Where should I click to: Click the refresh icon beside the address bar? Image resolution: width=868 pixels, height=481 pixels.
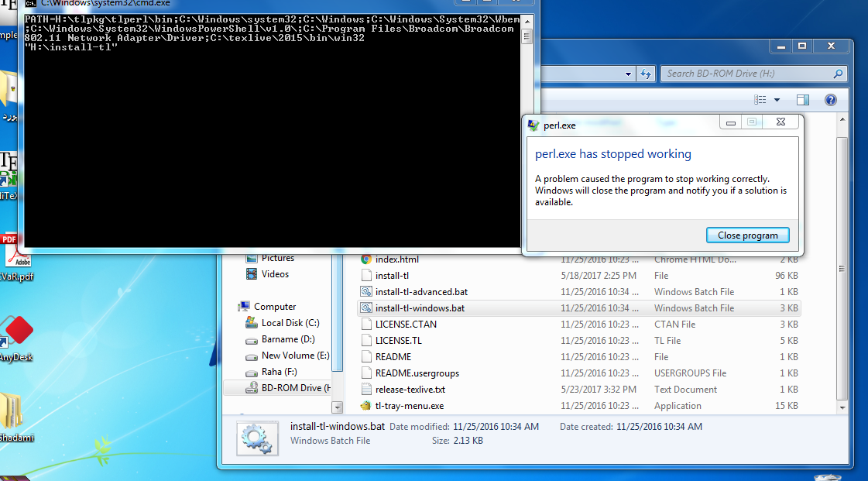click(x=646, y=74)
